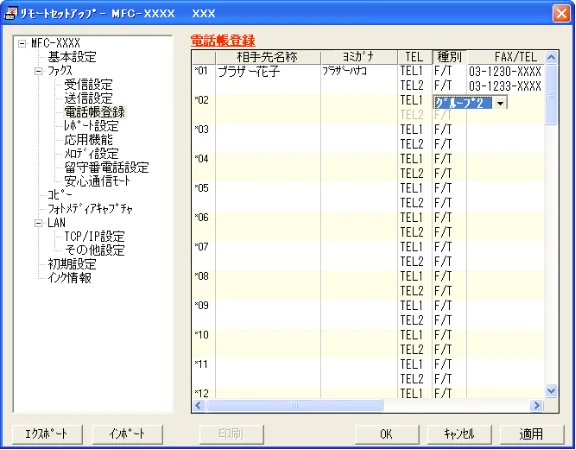576x450 pixels.
Task: Open TCP/IP設定 in the tree
Action: click(x=94, y=237)
